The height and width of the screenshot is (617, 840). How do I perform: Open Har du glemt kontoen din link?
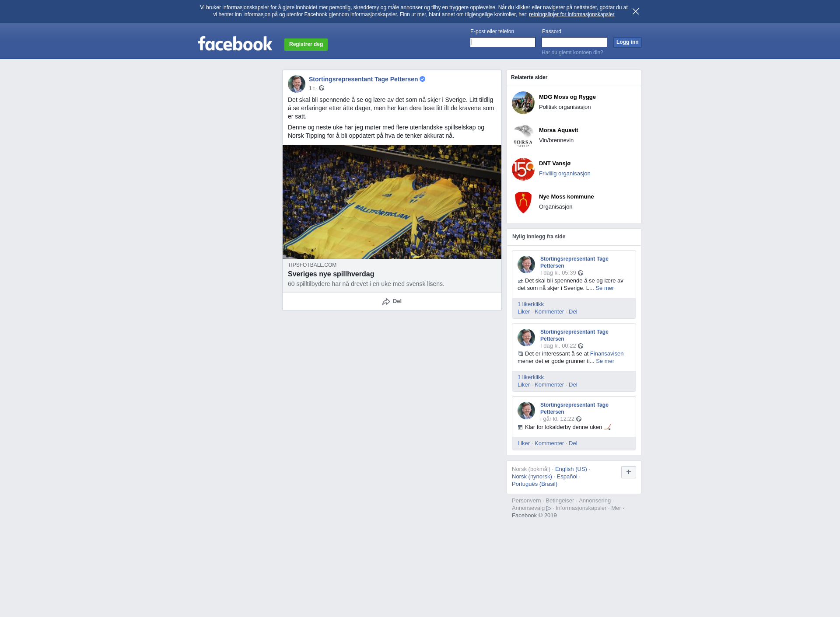(572, 52)
